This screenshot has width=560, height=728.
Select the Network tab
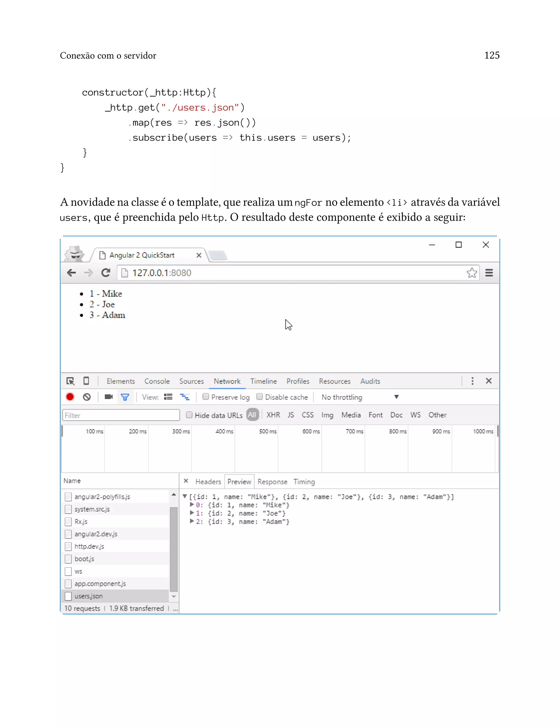coord(227,381)
